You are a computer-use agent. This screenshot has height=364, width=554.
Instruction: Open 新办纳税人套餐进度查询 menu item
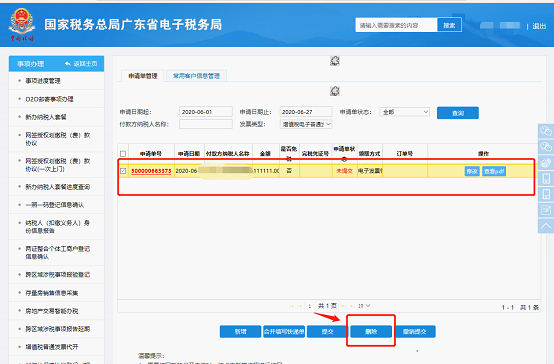tap(58, 187)
